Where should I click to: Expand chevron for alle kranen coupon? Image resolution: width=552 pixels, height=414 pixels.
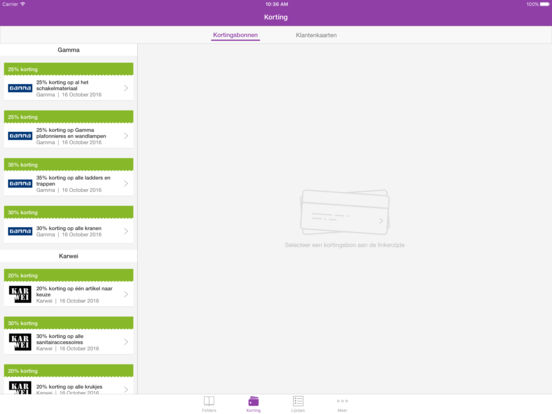[x=126, y=231]
